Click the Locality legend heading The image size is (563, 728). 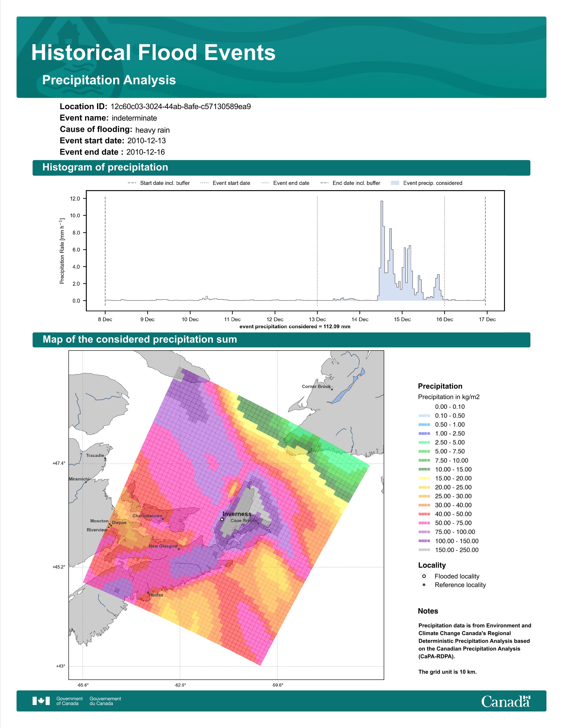click(432, 565)
